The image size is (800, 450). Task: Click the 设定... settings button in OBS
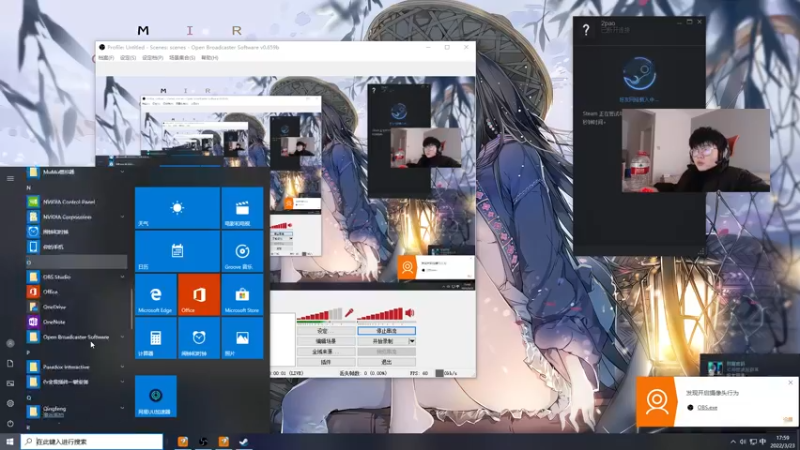coord(326,331)
